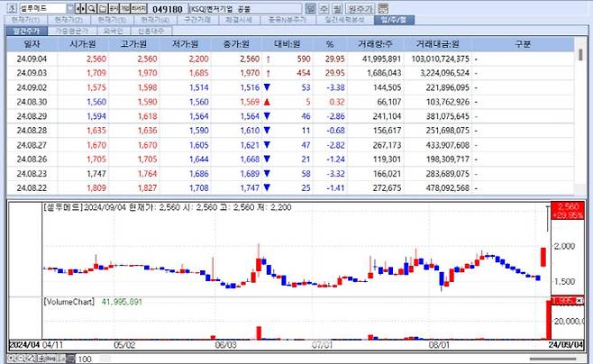Click the magnifier stock search icon
This screenshot has width=593, height=364.
(x=92, y=8)
